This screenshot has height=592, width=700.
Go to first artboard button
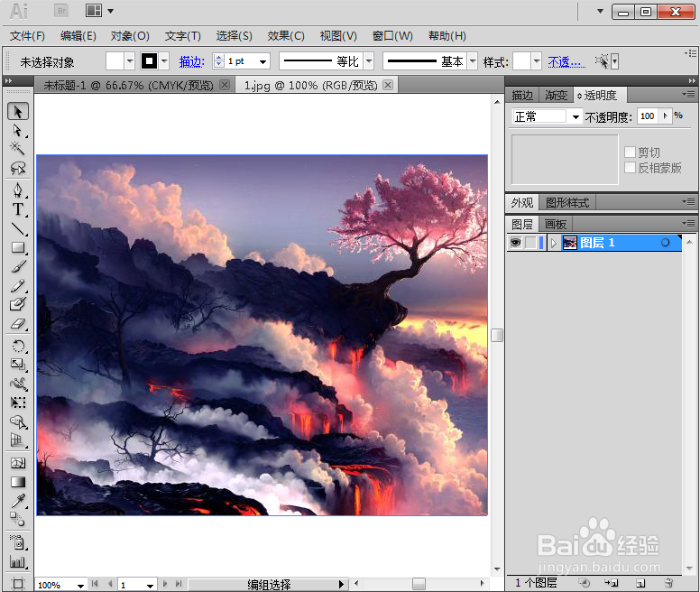pyautogui.click(x=95, y=584)
